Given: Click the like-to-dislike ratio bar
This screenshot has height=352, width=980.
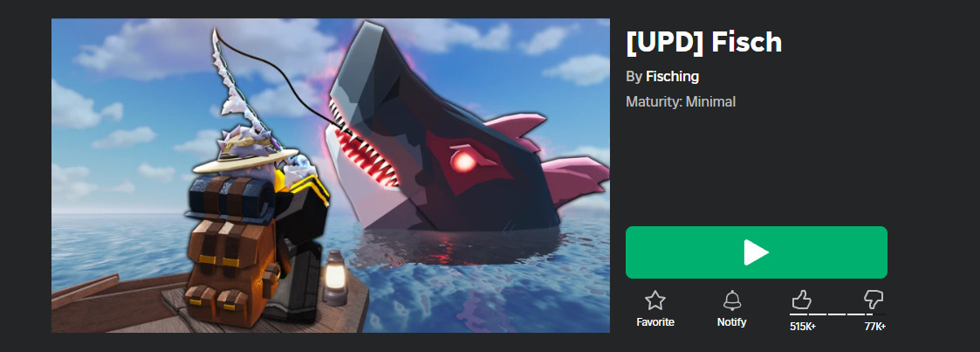Looking at the screenshot, I should [838, 314].
